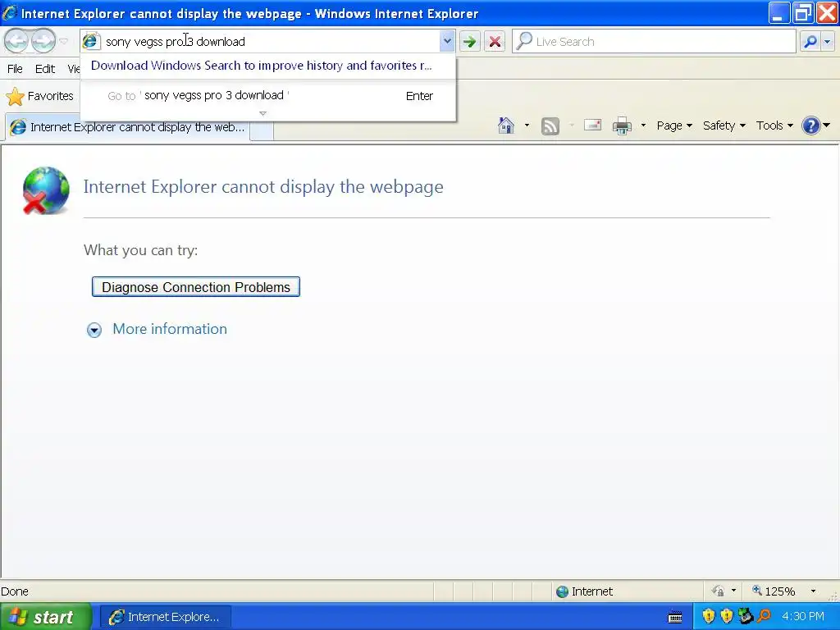The width and height of the screenshot is (840, 630).
Task: Click the on-screen keyboard tray icon
Action: pos(676,618)
